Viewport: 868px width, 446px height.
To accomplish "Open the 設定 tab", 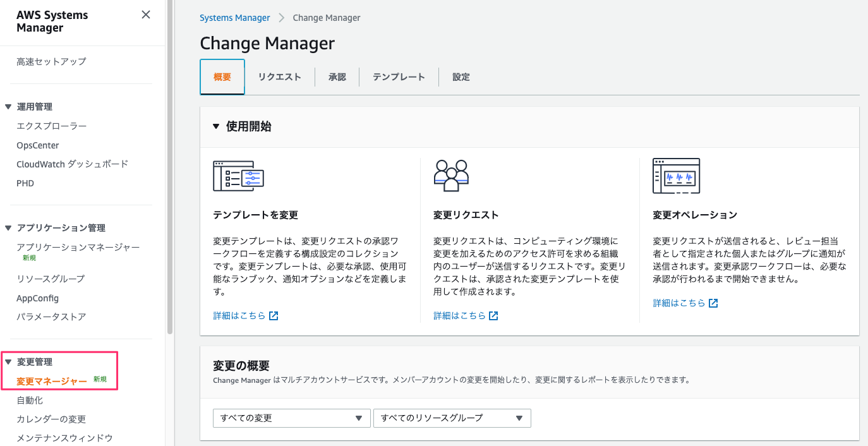I will [461, 76].
